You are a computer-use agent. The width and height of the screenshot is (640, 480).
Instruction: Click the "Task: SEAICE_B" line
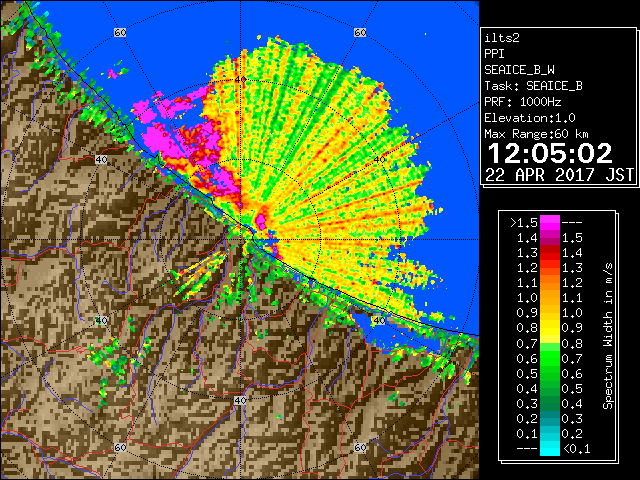pos(533,86)
